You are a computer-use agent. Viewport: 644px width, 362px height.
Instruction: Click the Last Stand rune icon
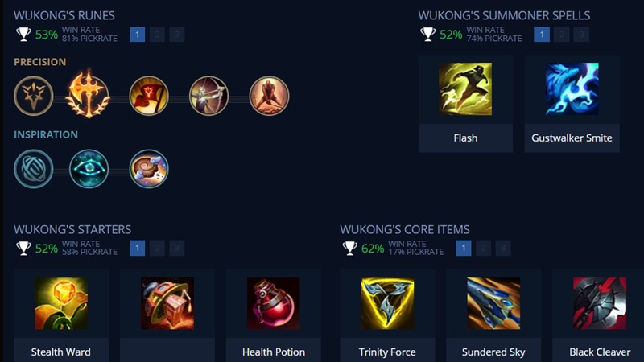[269, 96]
